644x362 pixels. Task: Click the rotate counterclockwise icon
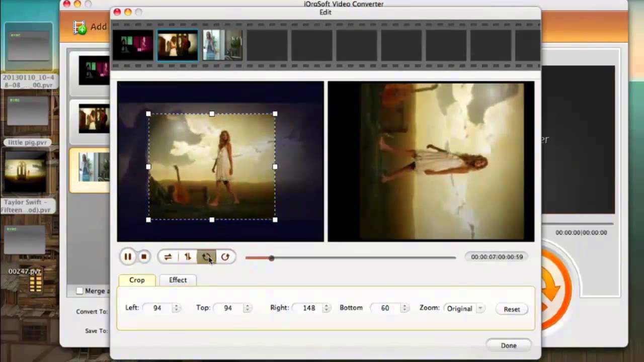[206, 257]
